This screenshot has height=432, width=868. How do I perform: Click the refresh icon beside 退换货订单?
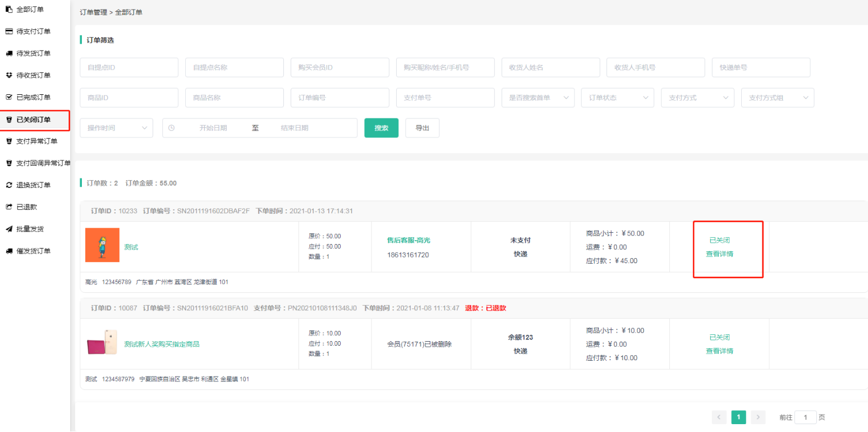(x=9, y=185)
